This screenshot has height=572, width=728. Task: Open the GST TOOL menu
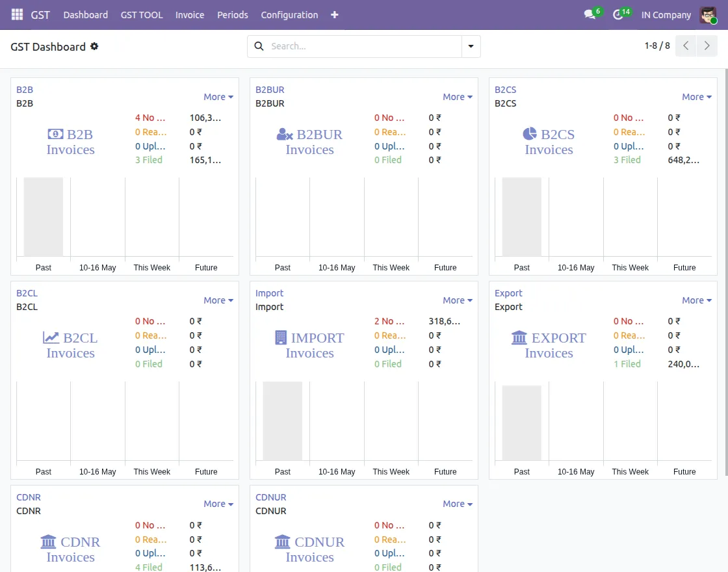142,15
